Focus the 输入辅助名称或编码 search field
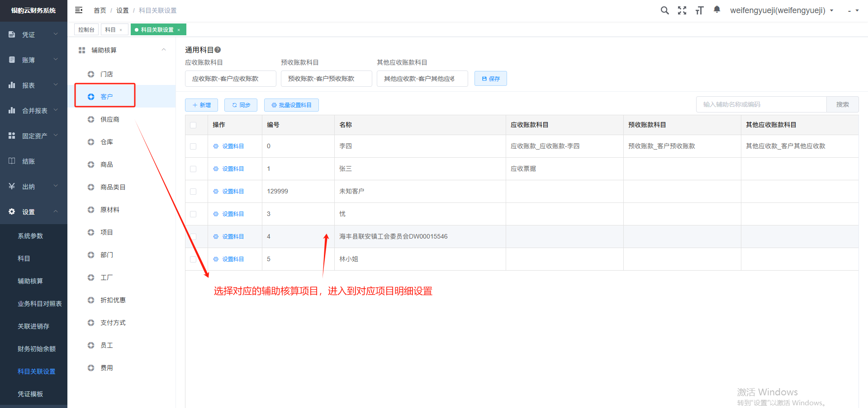Screen dimensions: 868x408 pyautogui.click(x=761, y=104)
